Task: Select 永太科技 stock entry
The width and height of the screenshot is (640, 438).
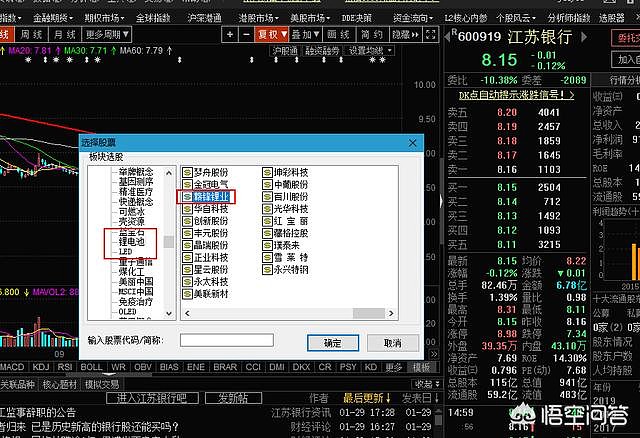Action: coord(205,282)
